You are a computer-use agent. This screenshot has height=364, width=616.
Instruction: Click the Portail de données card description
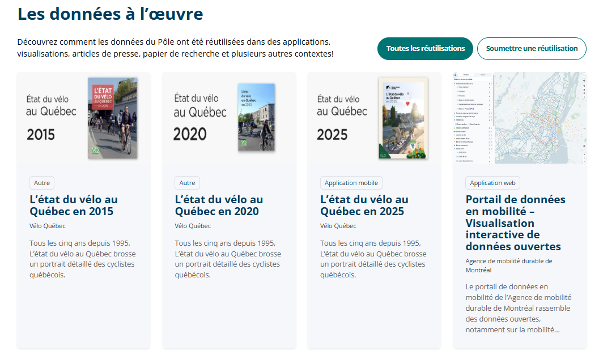[519, 309]
